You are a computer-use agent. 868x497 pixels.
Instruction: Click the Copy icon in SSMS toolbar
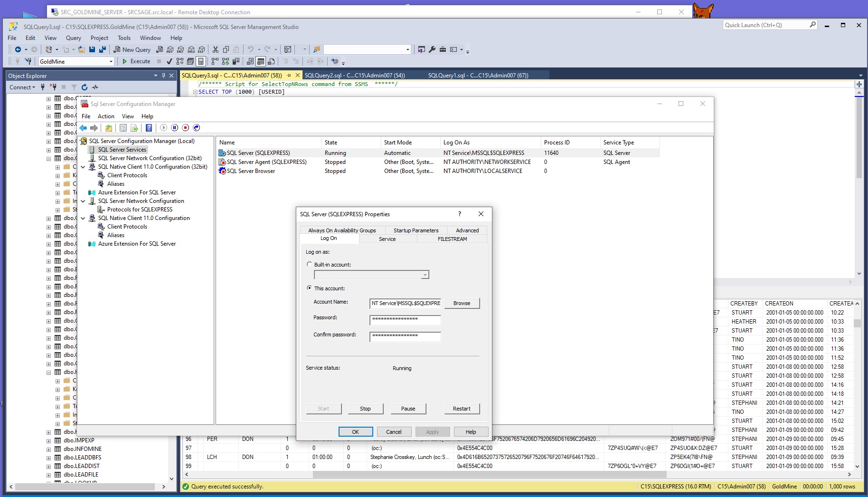(226, 49)
